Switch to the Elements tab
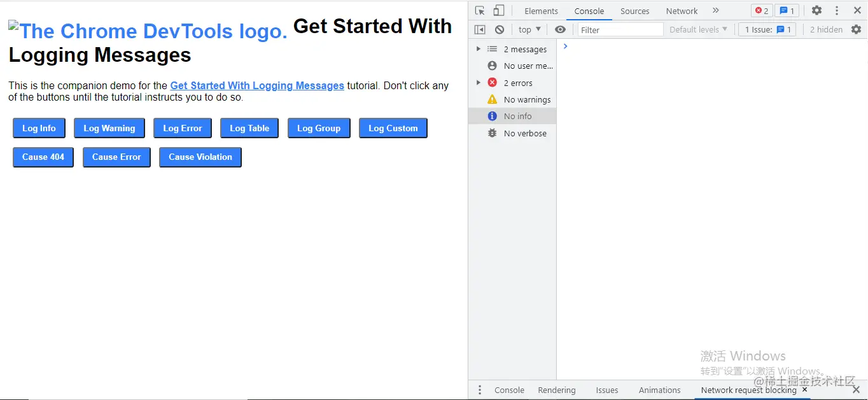 (x=541, y=11)
